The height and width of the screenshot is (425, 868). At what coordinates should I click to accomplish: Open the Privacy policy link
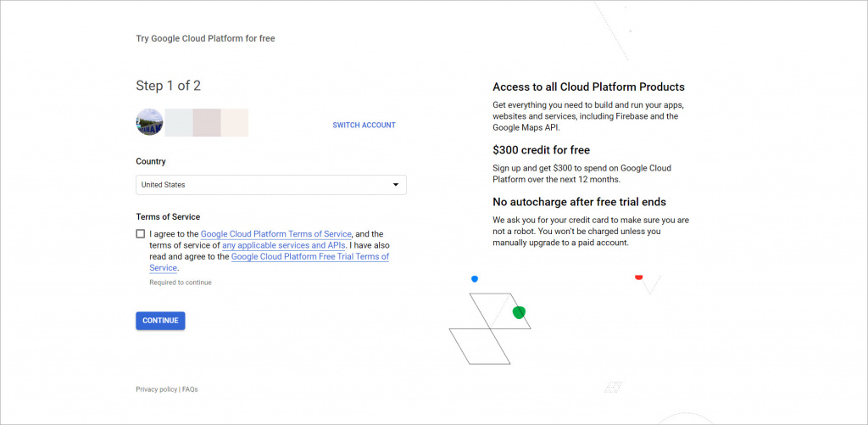click(156, 389)
